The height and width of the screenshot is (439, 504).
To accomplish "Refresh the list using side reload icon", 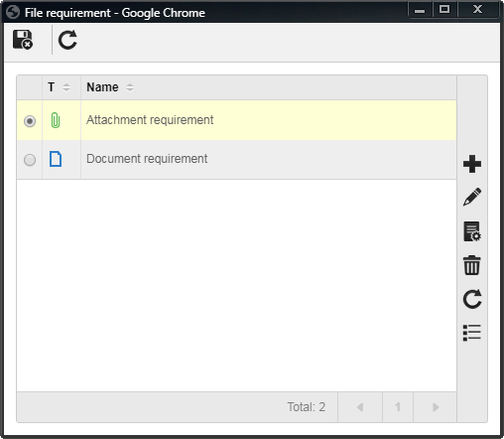I will pyautogui.click(x=472, y=299).
